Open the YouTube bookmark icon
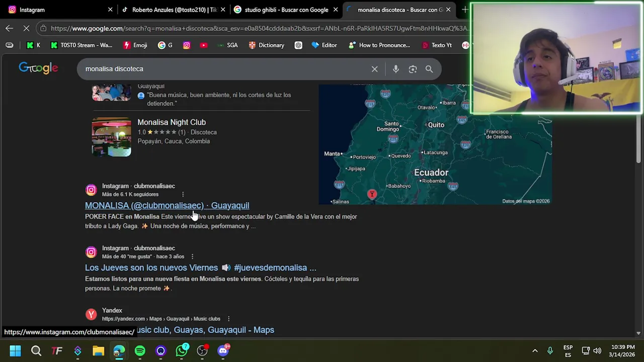The height and width of the screenshot is (362, 644). 203,45
